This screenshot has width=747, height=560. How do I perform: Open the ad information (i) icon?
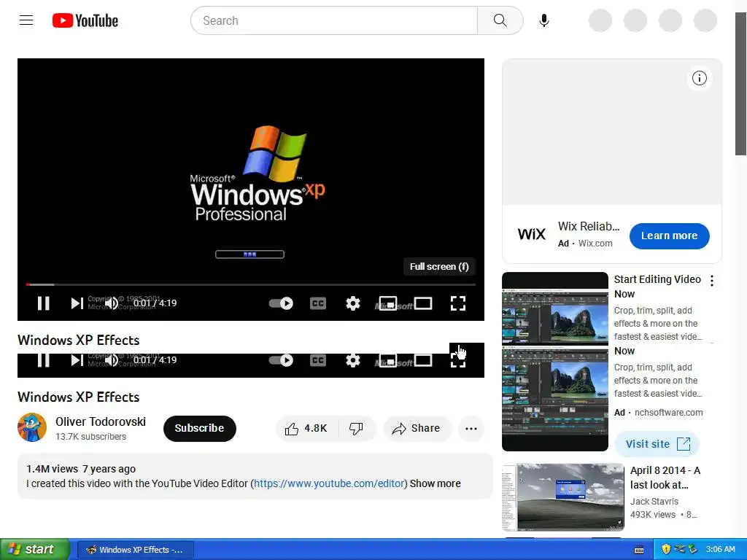click(x=699, y=78)
